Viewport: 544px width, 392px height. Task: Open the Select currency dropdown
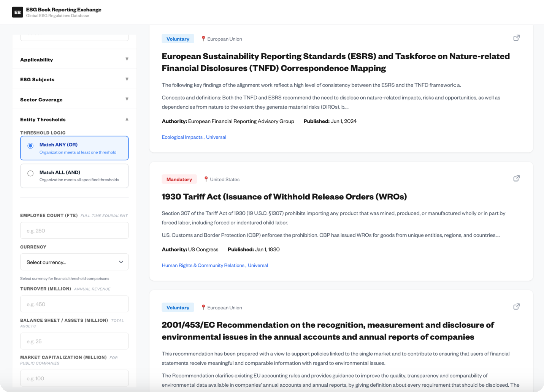pos(74,262)
